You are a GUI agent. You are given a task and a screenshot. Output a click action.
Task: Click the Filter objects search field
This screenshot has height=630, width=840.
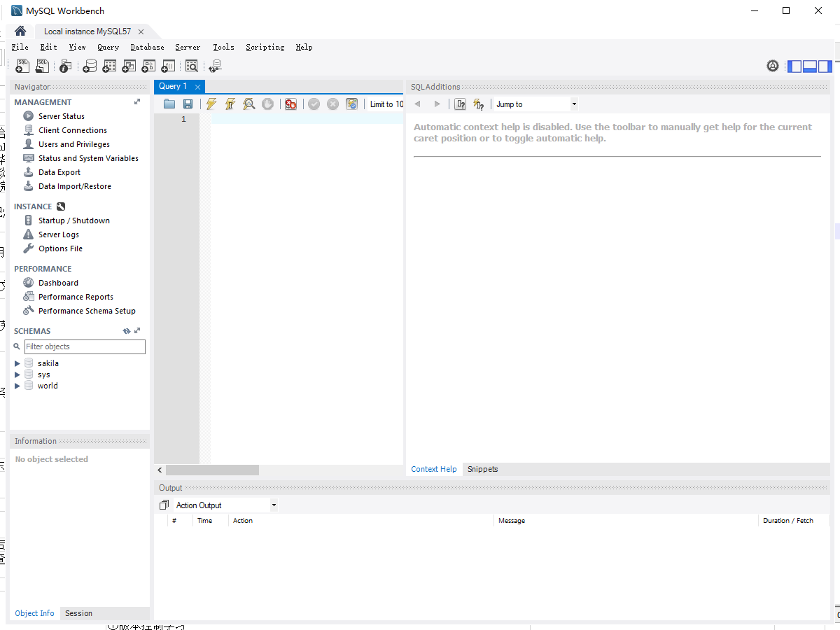[x=85, y=346]
